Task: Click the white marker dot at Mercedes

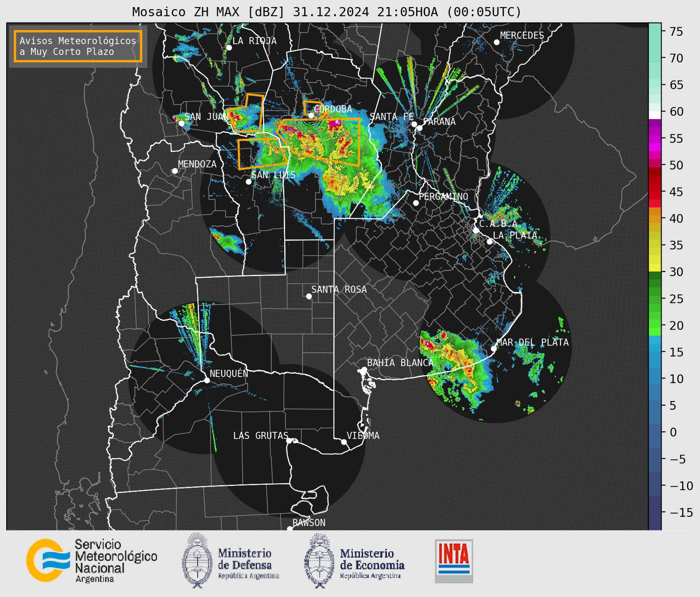Action: tap(496, 42)
